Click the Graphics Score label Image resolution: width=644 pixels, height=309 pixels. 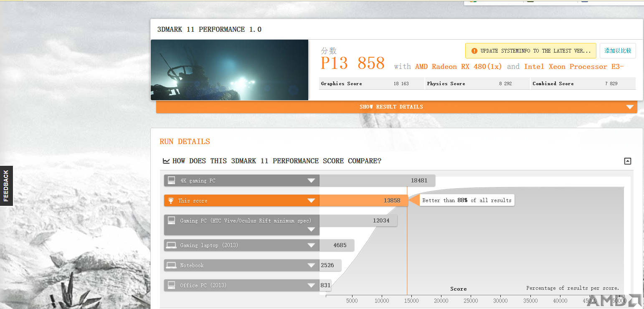point(341,84)
